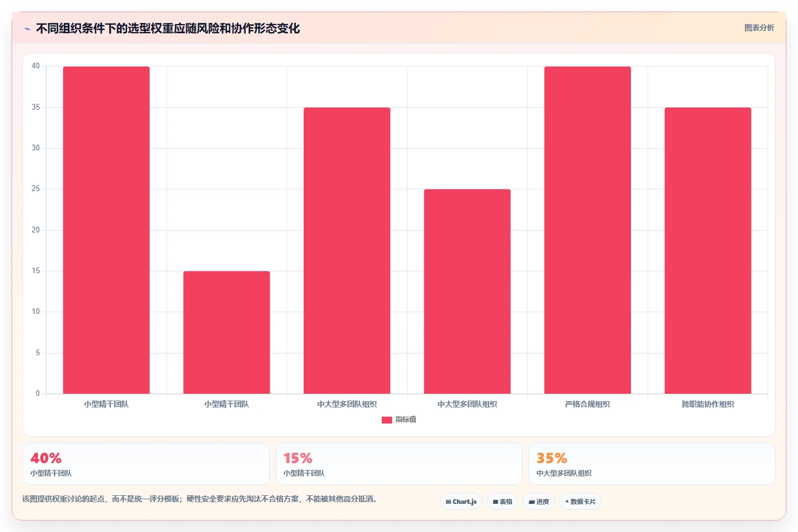Select the 数据卡片 chip

[x=580, y=502]
